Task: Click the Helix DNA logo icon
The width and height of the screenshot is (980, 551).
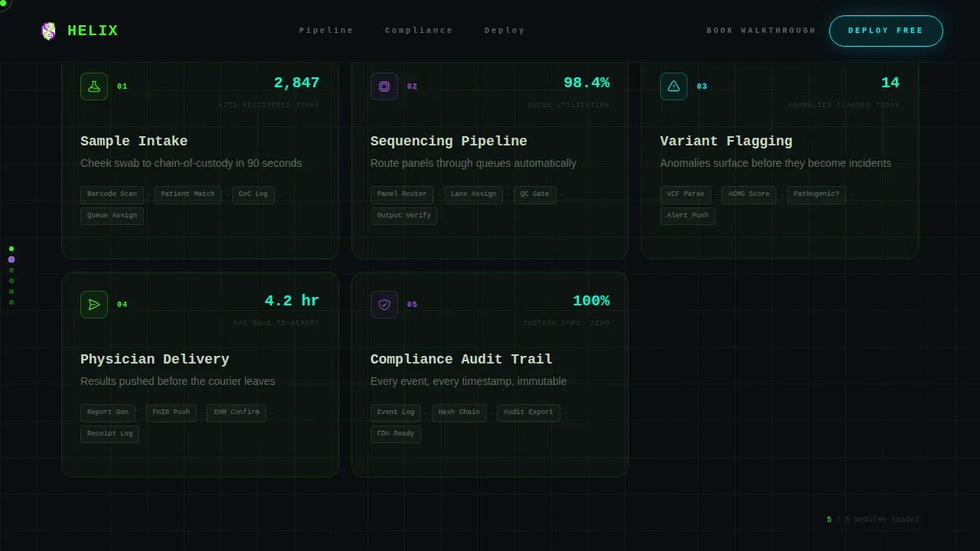Action: pos(49,31)
